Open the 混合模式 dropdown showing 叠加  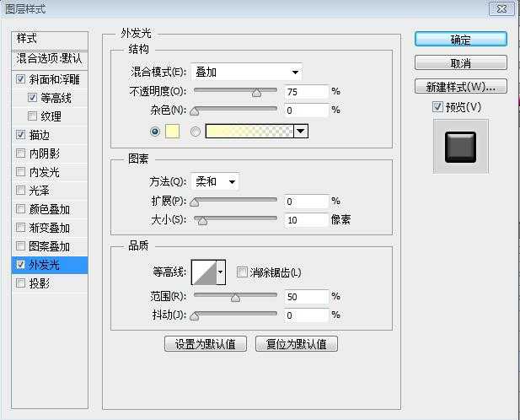(x=247, y=72)
